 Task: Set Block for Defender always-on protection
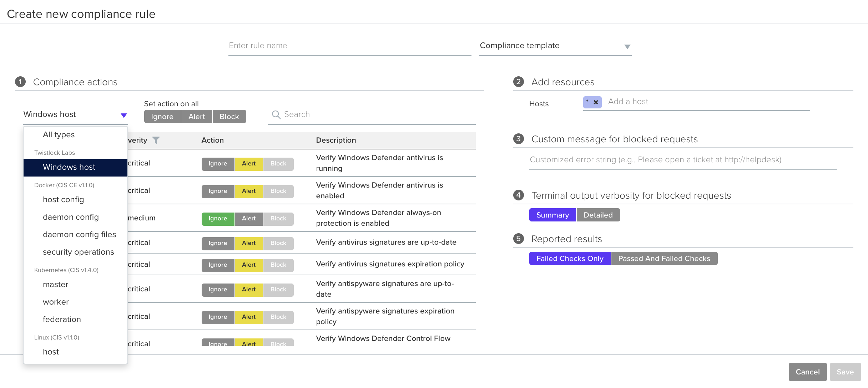[x=278, y=219]
